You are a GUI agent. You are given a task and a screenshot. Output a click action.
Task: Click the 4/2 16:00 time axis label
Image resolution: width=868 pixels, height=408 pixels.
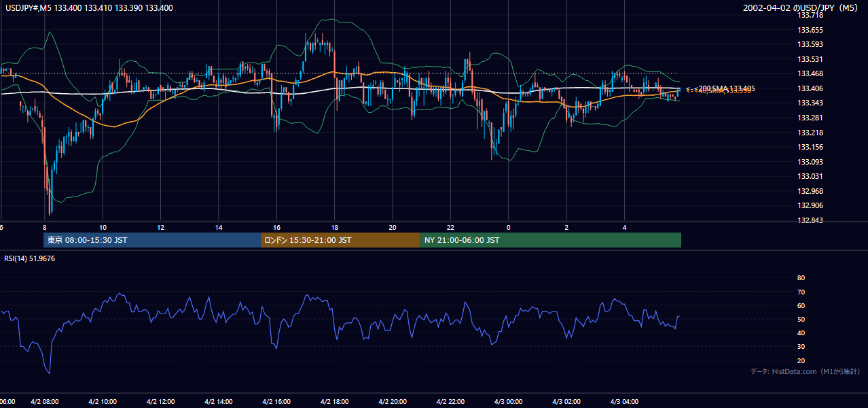point(276,401)
